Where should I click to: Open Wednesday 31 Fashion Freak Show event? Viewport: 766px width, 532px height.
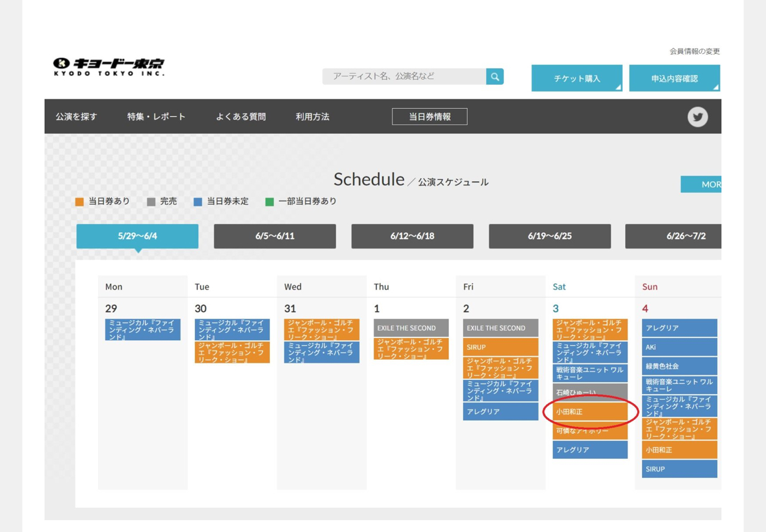click(x=322, y=330)
